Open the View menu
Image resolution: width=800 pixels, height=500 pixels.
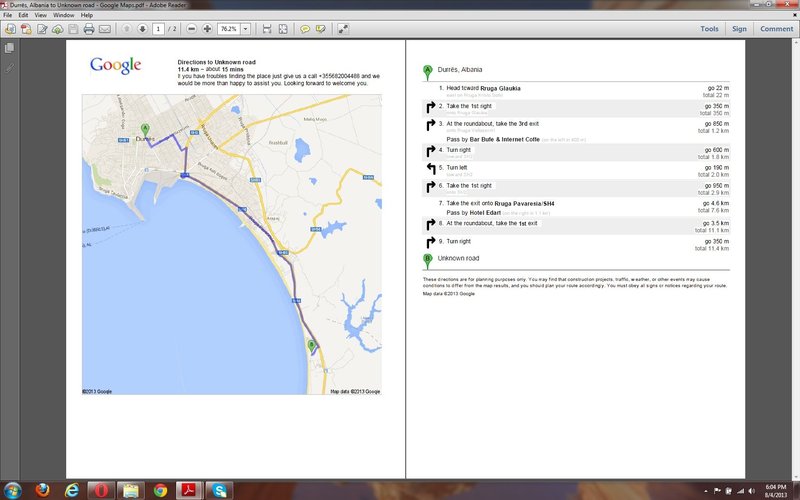[41, 15]
